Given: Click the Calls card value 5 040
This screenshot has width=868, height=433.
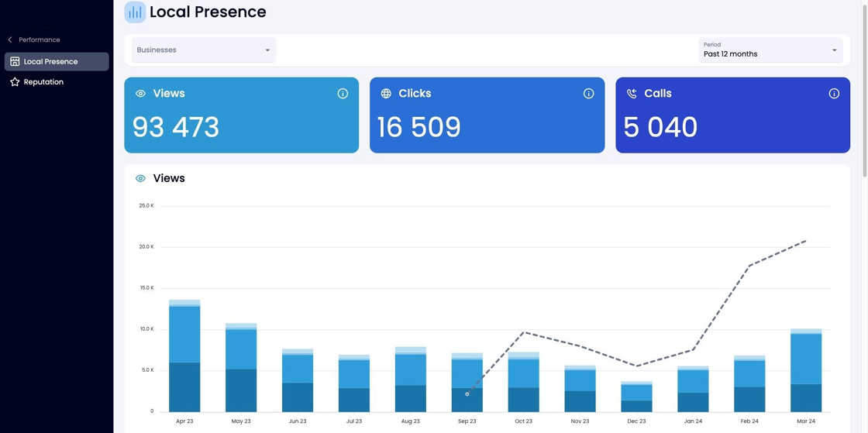Looking at the screenshot, I should point(660,127).
